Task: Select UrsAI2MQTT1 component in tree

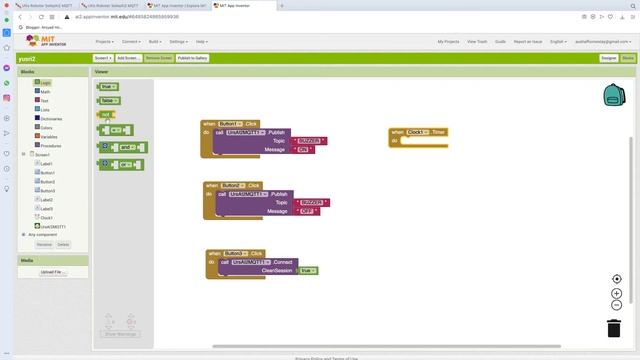Action: click(x=53, y=227)
